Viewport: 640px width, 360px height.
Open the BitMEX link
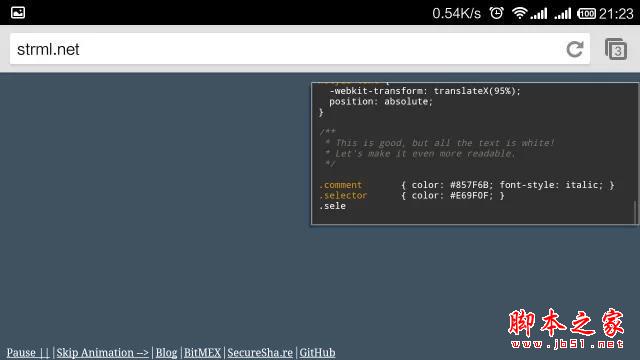[x=202, y=352]
